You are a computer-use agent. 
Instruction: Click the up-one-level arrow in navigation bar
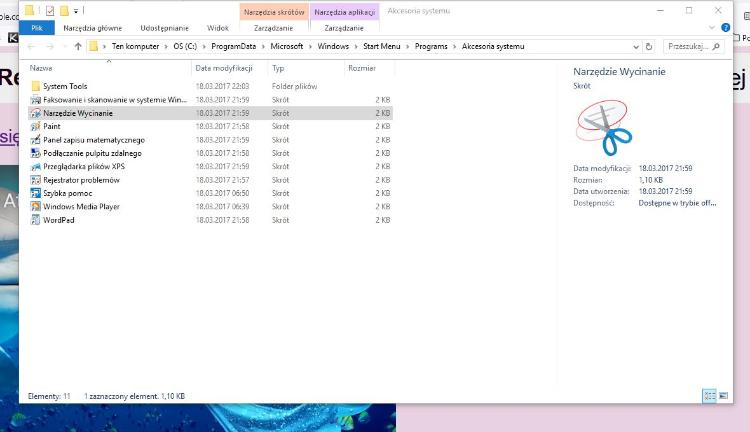click(x=76, y=46)
